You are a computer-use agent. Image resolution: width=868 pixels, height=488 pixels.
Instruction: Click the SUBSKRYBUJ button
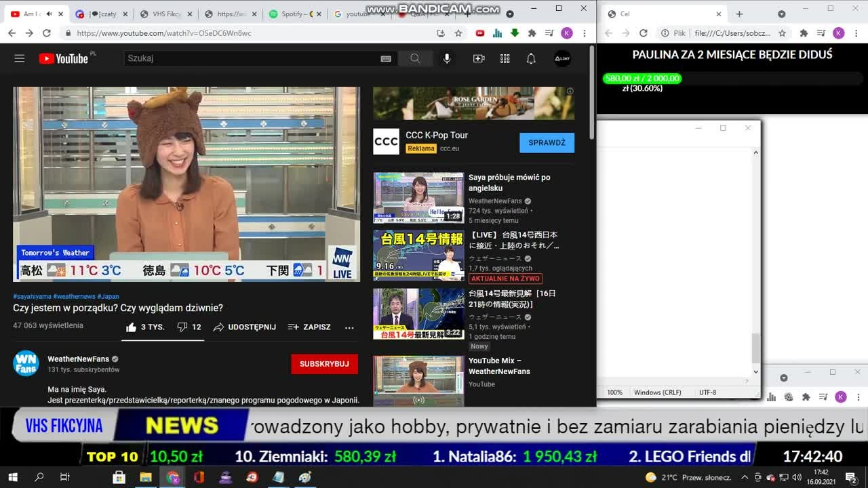(324, 364)
